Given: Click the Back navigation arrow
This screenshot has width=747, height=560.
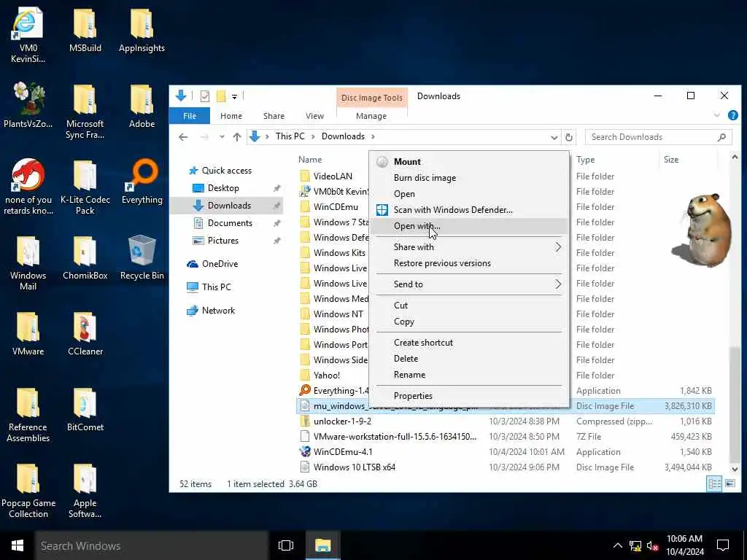Looking at the screenshot, I should [x=183, y=137].
